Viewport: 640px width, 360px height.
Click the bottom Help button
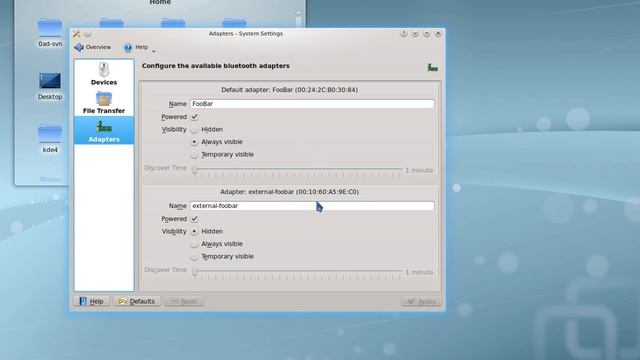pos(91,301)
